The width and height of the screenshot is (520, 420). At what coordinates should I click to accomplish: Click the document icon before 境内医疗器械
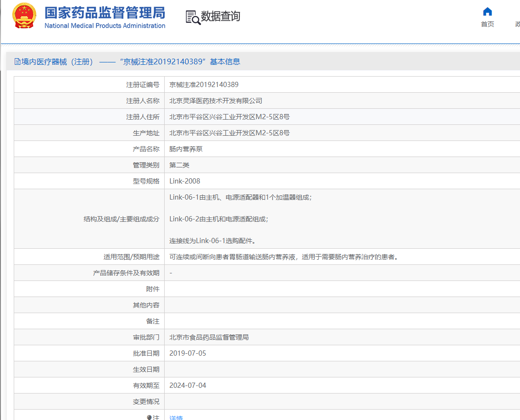17,61
